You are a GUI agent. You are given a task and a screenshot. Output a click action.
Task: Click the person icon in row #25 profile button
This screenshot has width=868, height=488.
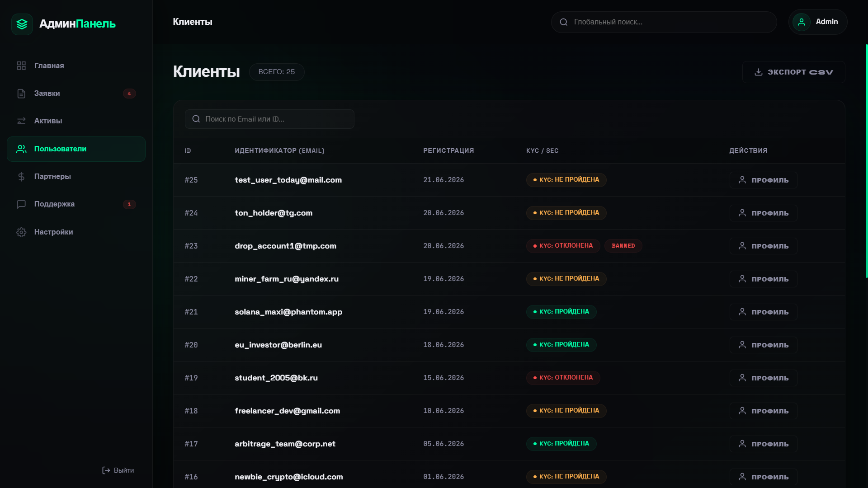click(x=742, y=180)
